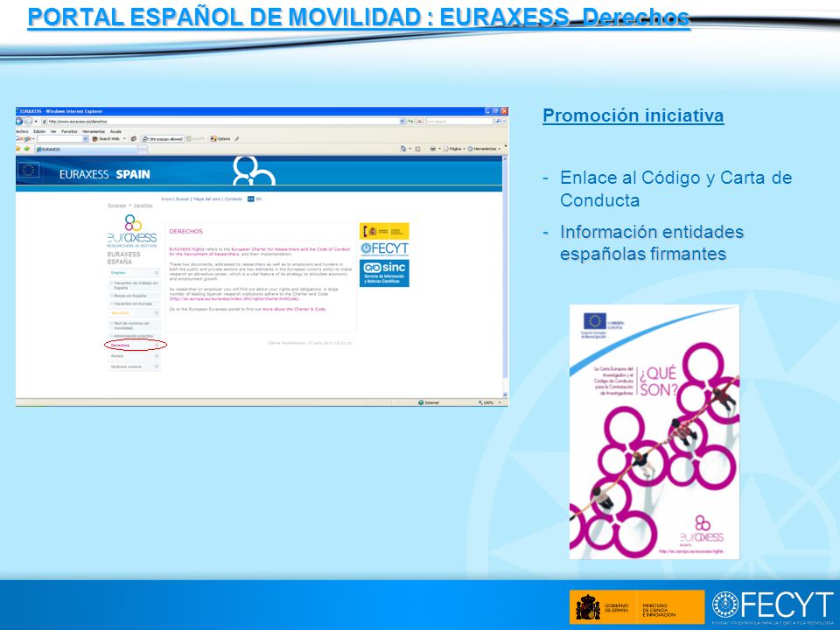Image resolution: width=840 pixels, height=630 pixels.
Task: Click the sinc news service banner
Action: (384, 273)
